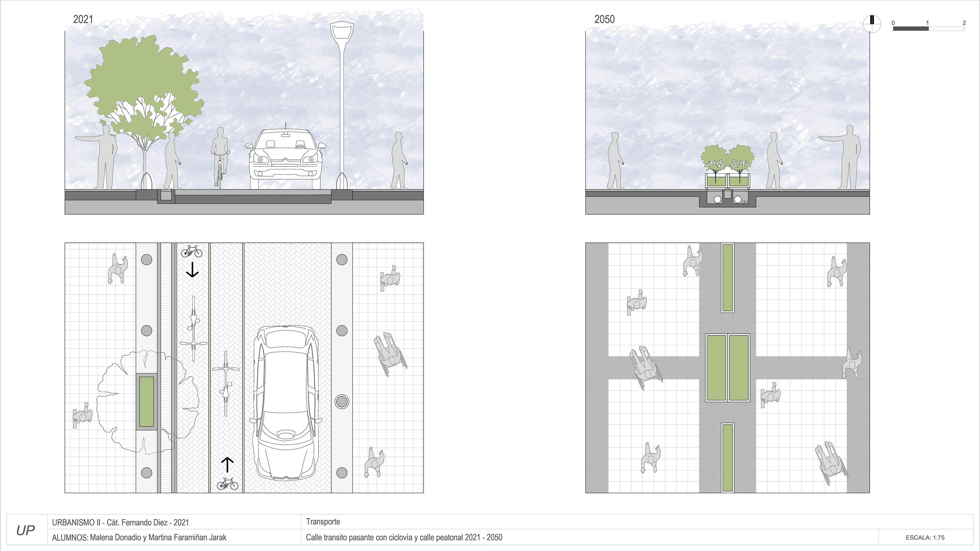Select the central double planter in 2050 plan

pos(727,368)
